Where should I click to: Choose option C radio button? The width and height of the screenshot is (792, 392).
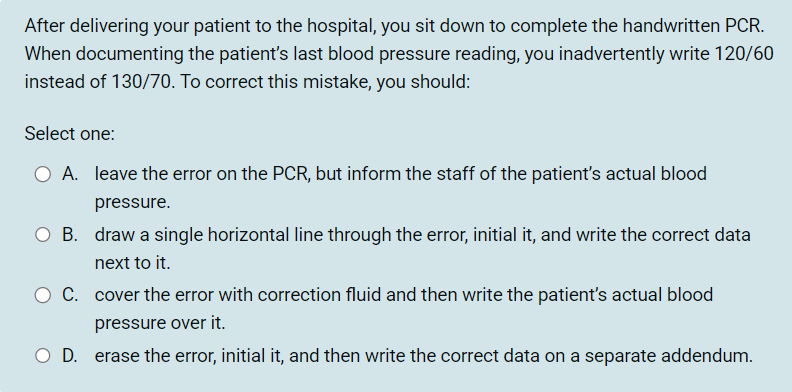(x=42, y=295)
